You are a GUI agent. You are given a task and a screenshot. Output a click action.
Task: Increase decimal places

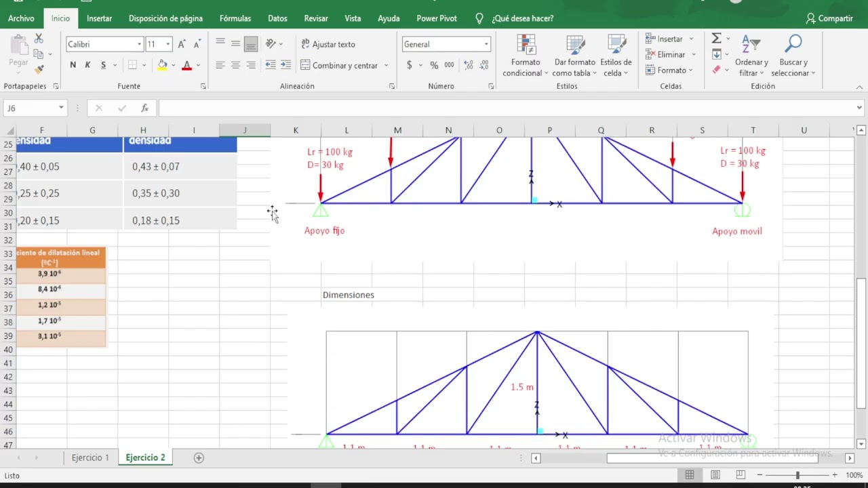(468, 65)
